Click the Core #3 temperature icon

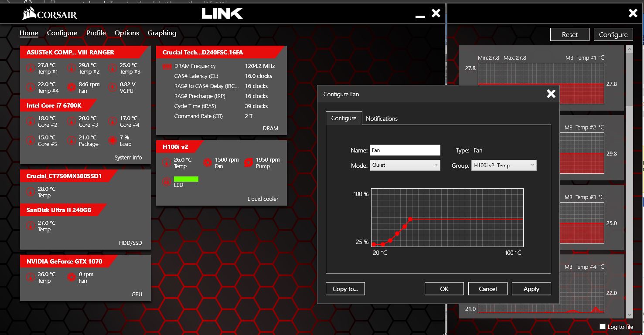tap(72, 121)
